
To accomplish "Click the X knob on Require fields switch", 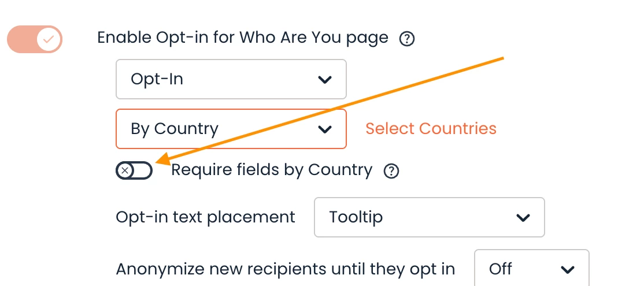I will pyautogui.click(x=125, y=170).
